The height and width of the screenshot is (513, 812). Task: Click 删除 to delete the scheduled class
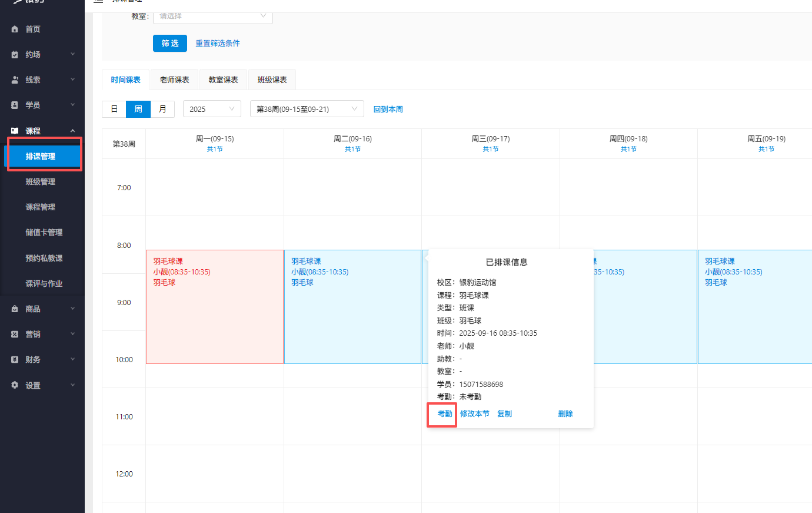tap(565, 413)
